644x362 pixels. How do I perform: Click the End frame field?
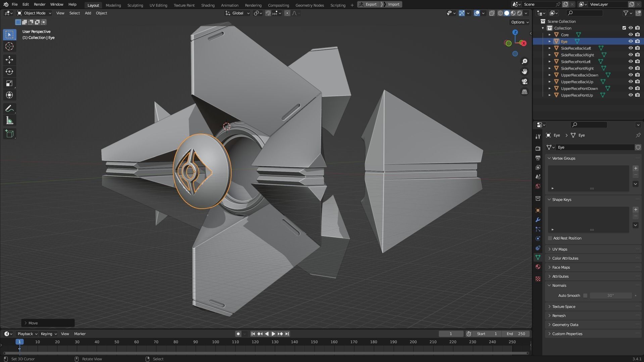pyautogui.click(x=516, y=334)
